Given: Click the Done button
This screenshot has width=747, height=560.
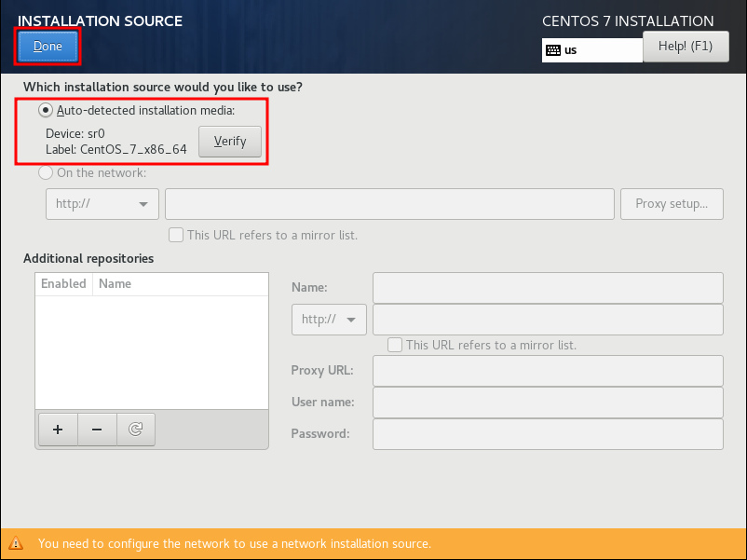Looking at the screenshot, I should (48, 47).
